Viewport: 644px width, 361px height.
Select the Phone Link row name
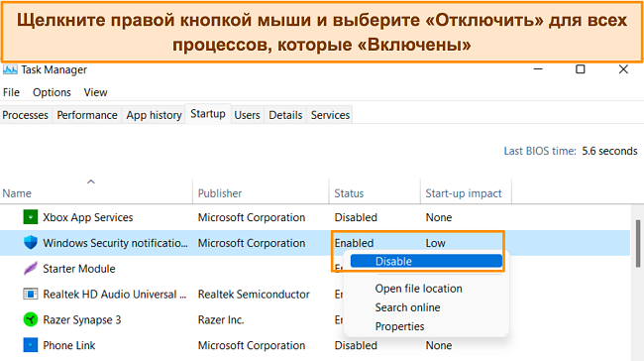(69, 345)
